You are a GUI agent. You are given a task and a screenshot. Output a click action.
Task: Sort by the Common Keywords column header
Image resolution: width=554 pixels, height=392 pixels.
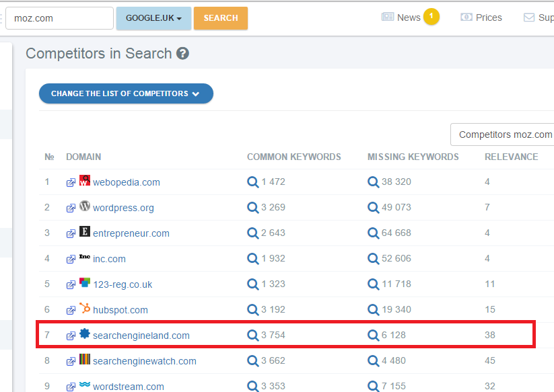294,157
